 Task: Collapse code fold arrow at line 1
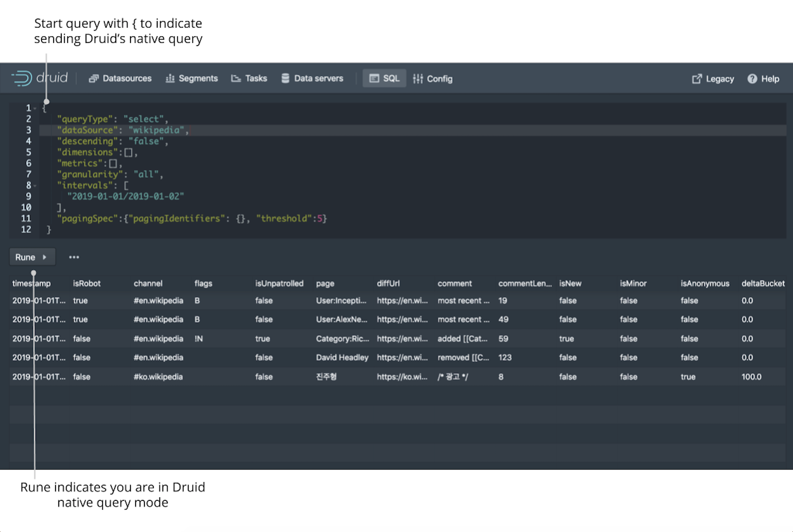click(x=35, y=108)
